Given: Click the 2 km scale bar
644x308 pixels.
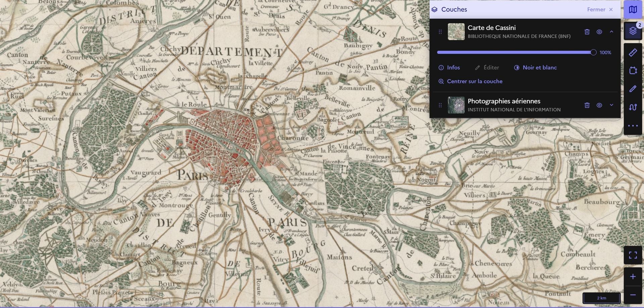Looking at the screenshot, I should pos(601,298).
